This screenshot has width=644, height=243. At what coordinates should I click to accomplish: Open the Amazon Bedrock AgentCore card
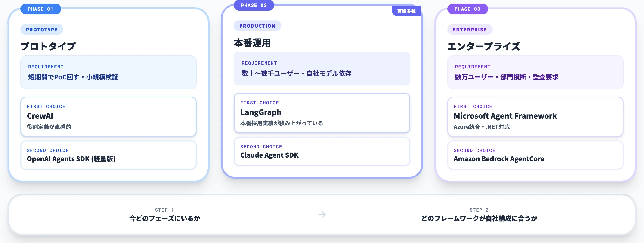(x=535, y=155)
